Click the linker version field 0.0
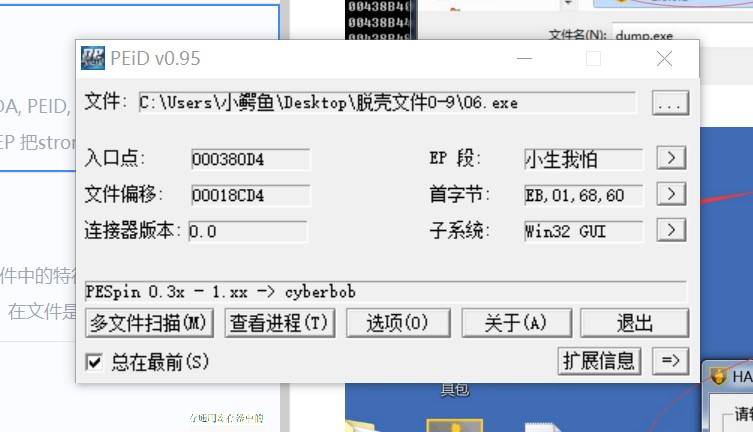The image size is (753, 432). click(x=248, y=231)
